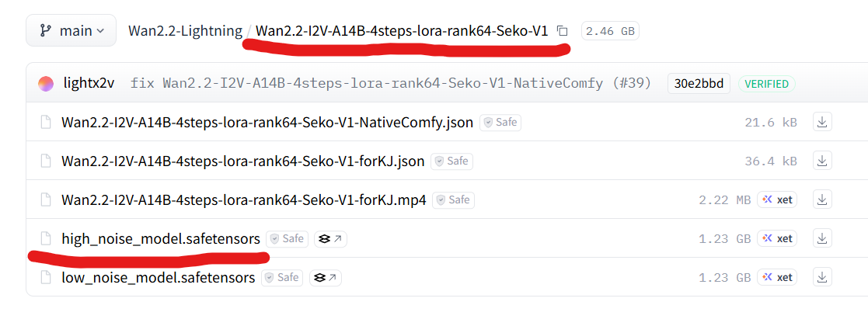Click the Safe badge next to NativeComfy.json
The width and height of the screenshot is (868, 326).
(x=500, y=123)
